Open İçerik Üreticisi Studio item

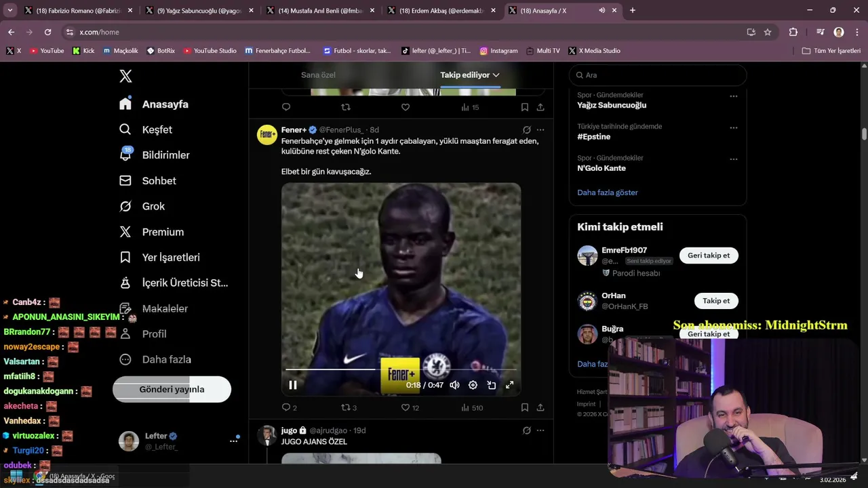point(174,283)
